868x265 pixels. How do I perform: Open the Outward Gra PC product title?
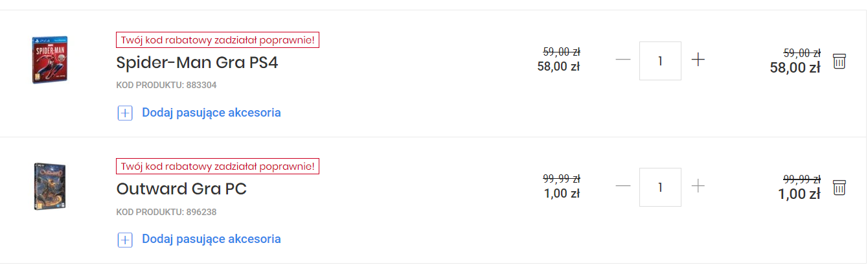point(181,189)
